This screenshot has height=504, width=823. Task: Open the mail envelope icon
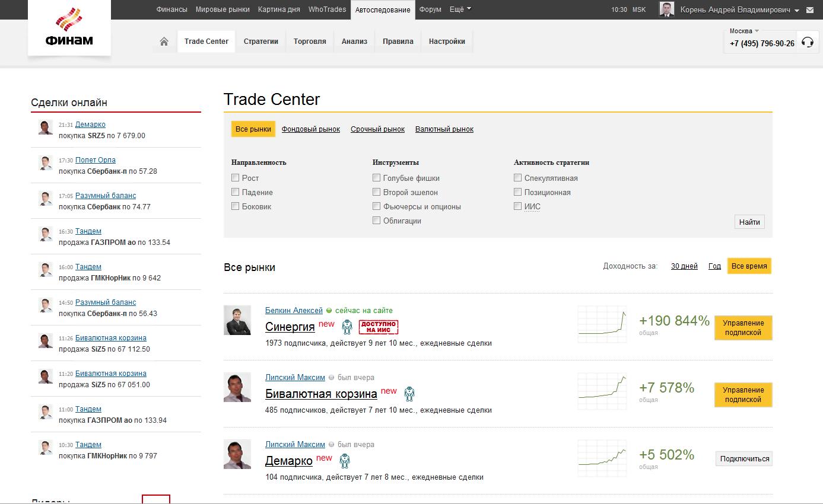(811, 9)
